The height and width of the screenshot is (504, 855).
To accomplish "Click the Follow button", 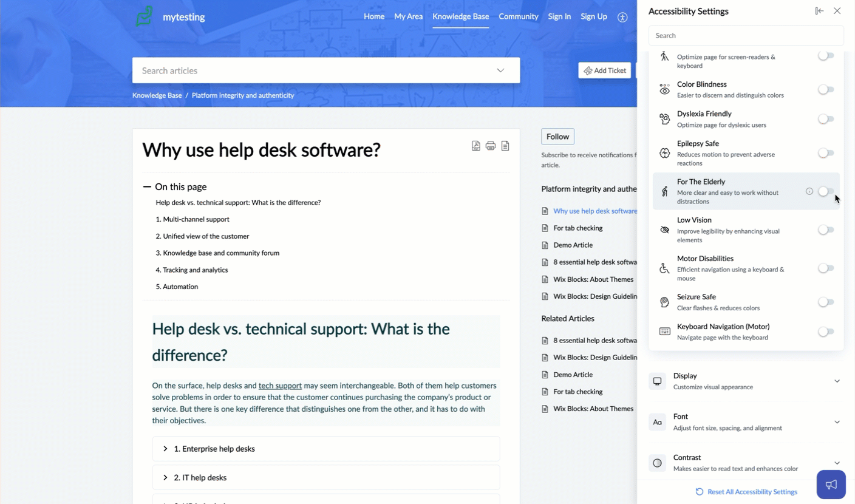I will [557, 137].
